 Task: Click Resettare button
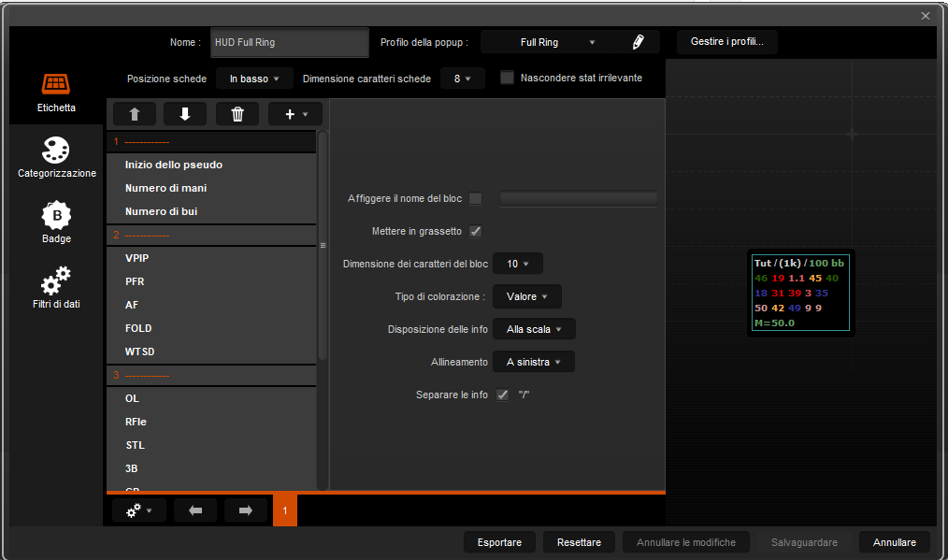(579, 542)
